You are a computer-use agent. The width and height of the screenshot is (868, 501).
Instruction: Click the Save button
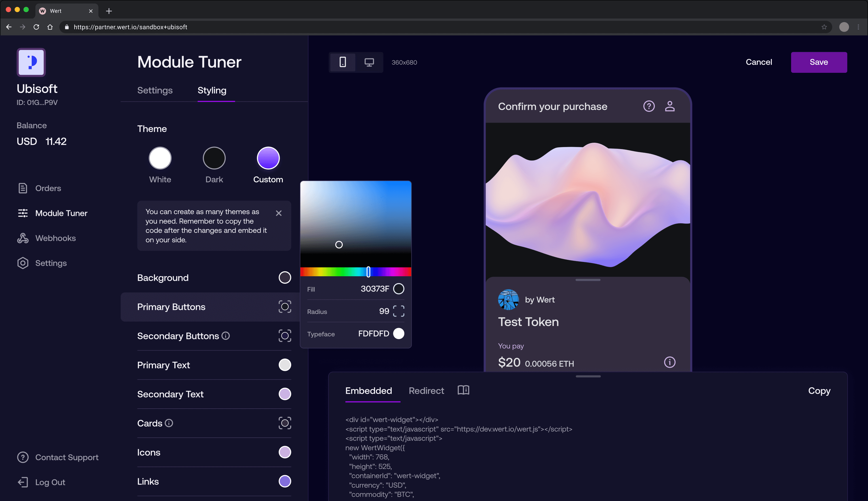pyautogui.click(x=818, y=62)
